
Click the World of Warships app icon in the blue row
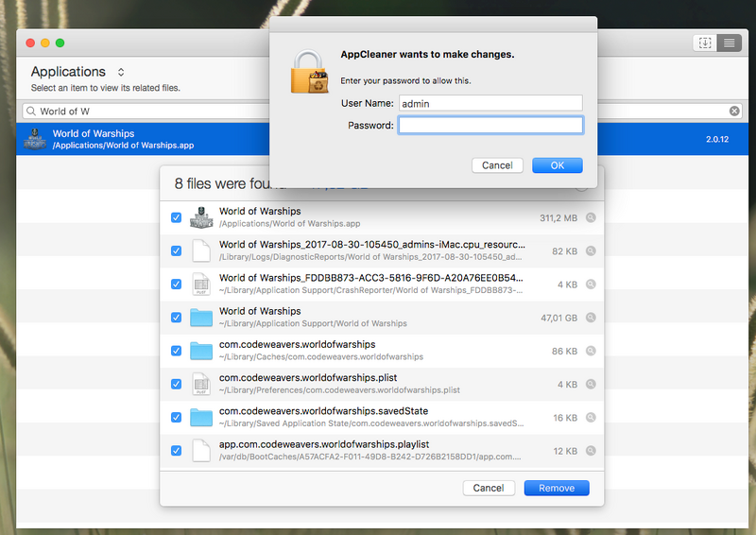click(35, 139)
